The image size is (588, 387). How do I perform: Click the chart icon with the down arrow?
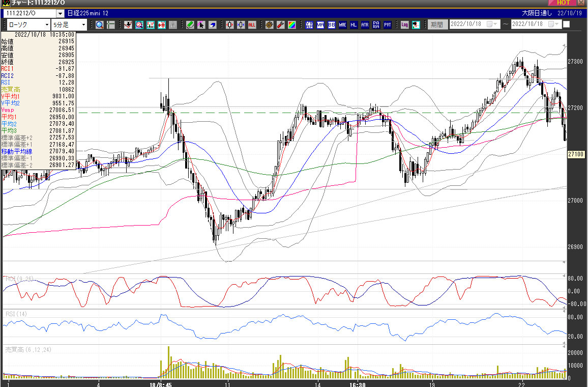point(128,25)
